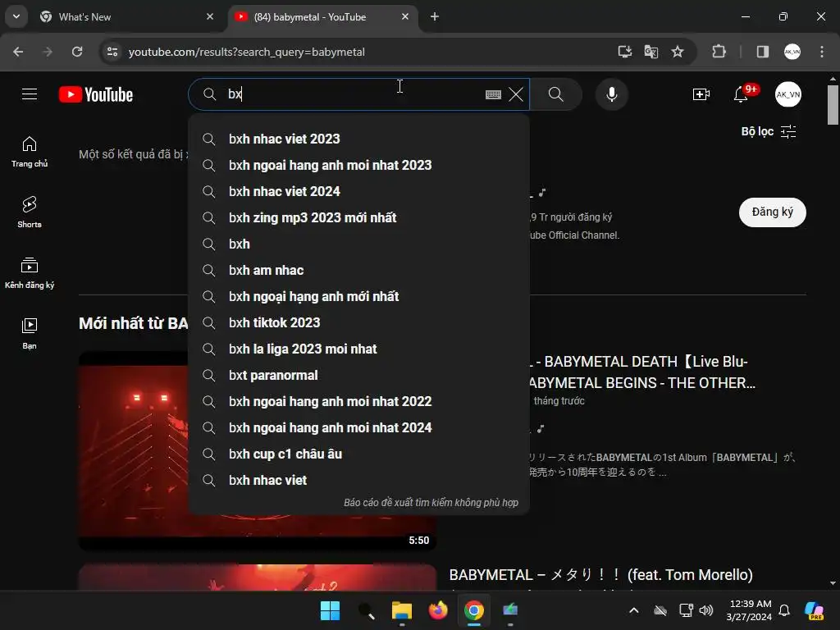
Task: Click the address bar URL
Action: pos(246,52)
